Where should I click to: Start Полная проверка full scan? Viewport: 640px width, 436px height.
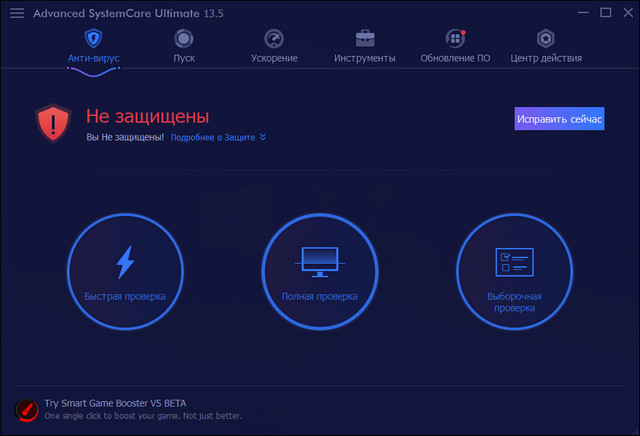(x=319, y=269)
